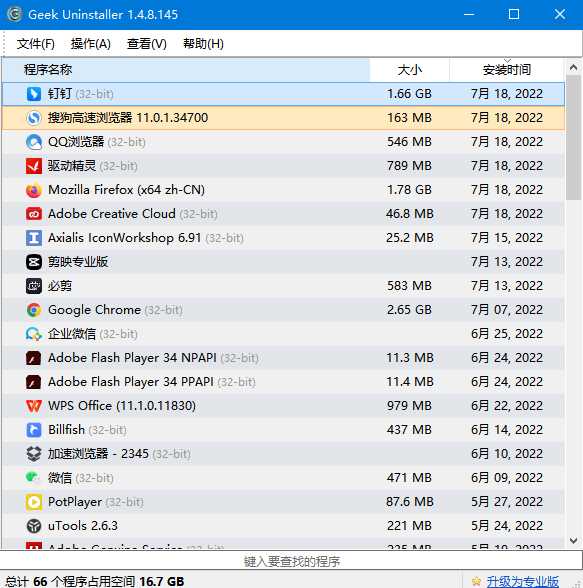This screenshot has height=588, width=583.
Task: Click the Mozilla Firefox icon
Action: pyautogui.click(x=34, y=190)
